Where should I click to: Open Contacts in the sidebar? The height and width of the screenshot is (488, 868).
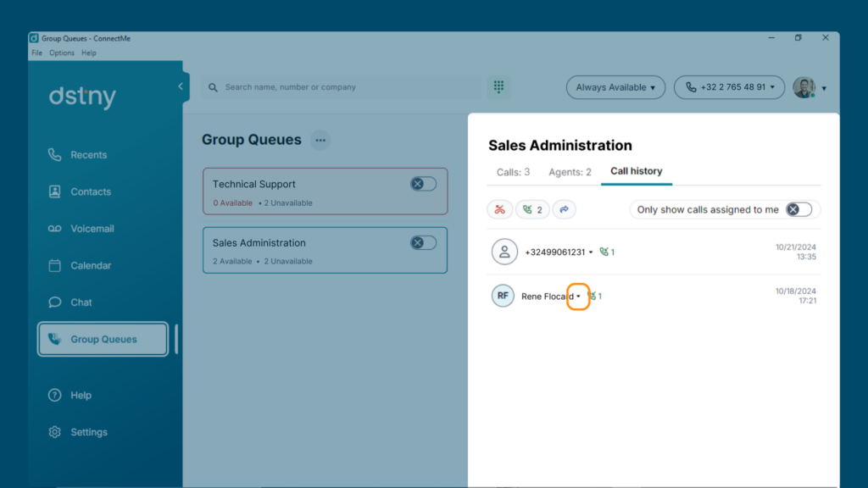click(80, 192)
